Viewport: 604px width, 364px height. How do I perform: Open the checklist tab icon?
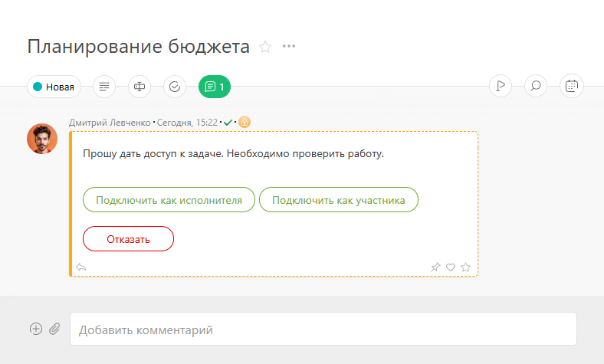[175, 87]
